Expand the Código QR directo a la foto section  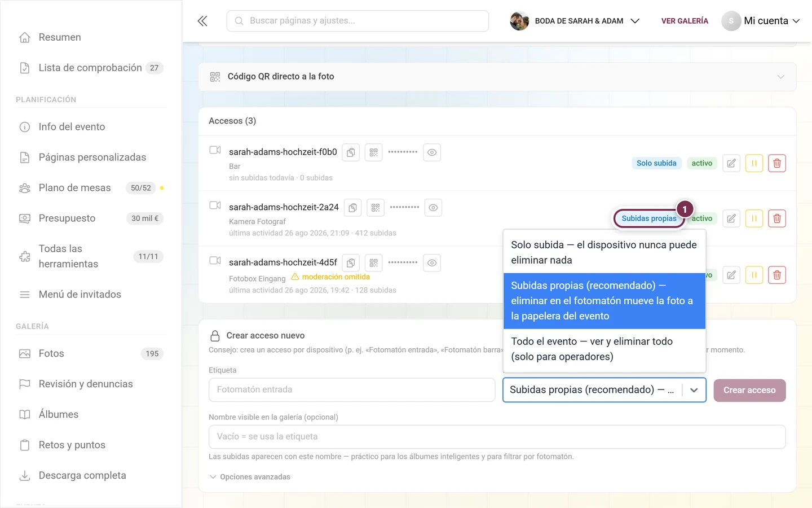tap(497, 77)
